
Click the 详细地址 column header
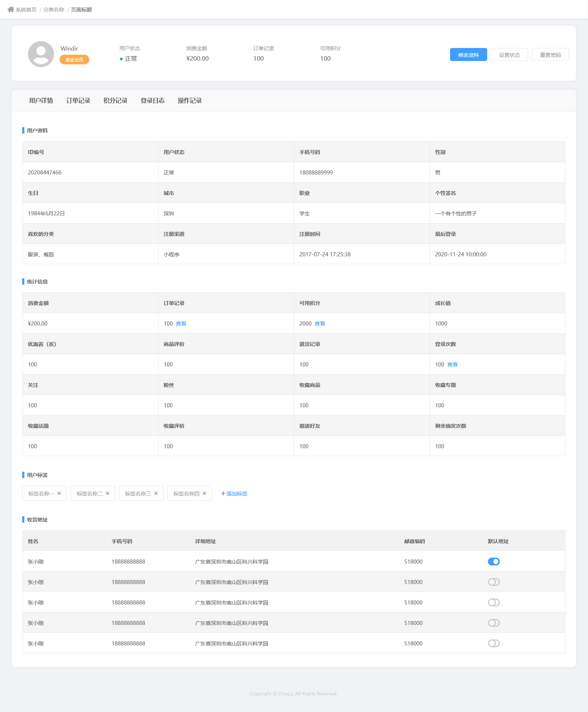tap(206, 541)
